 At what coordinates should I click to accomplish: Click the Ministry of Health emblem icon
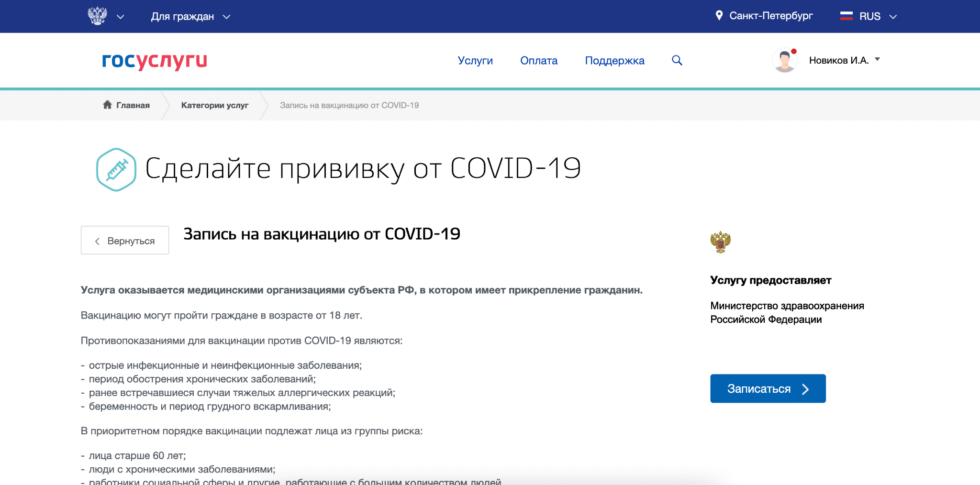tap(720, 242)
